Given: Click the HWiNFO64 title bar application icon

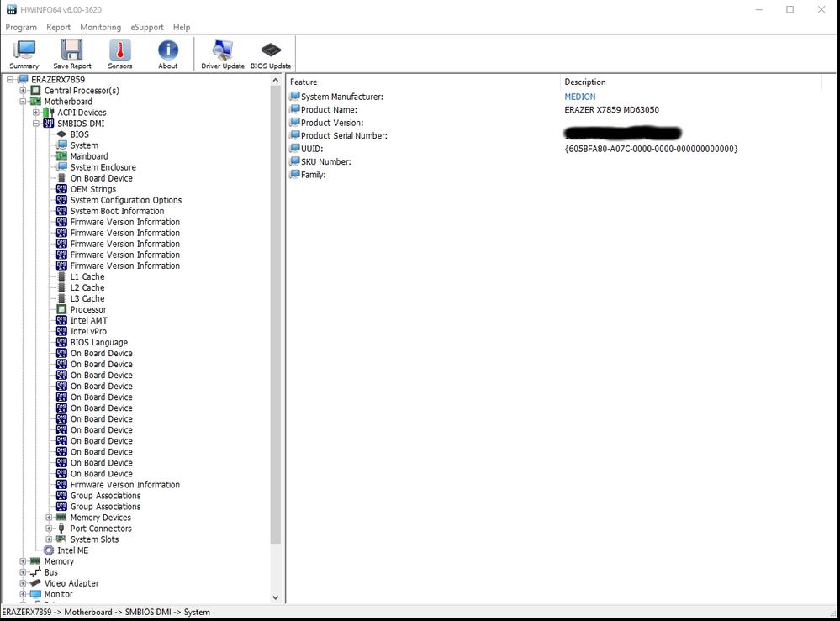Looking at the screenshot, I should [12, 8].
